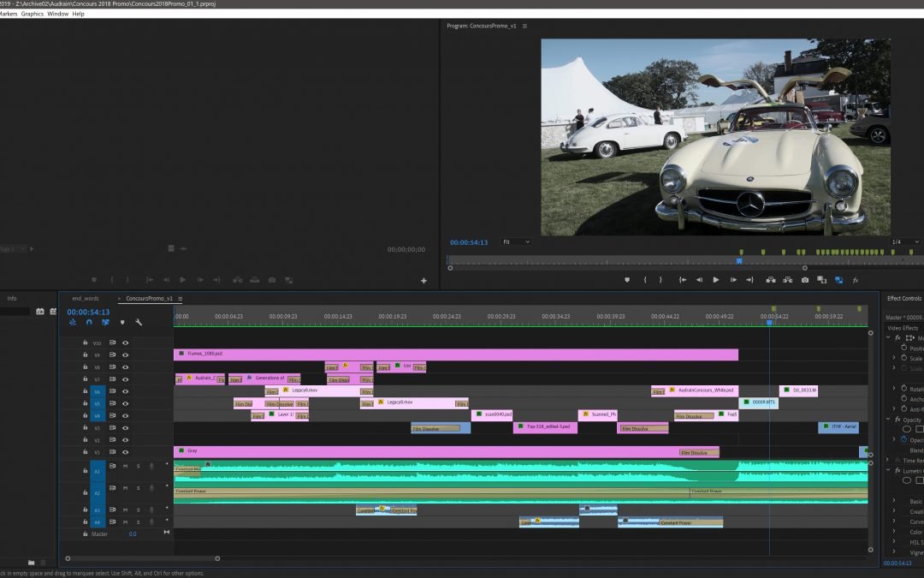Click the timeline playhead timecode field

88,312
